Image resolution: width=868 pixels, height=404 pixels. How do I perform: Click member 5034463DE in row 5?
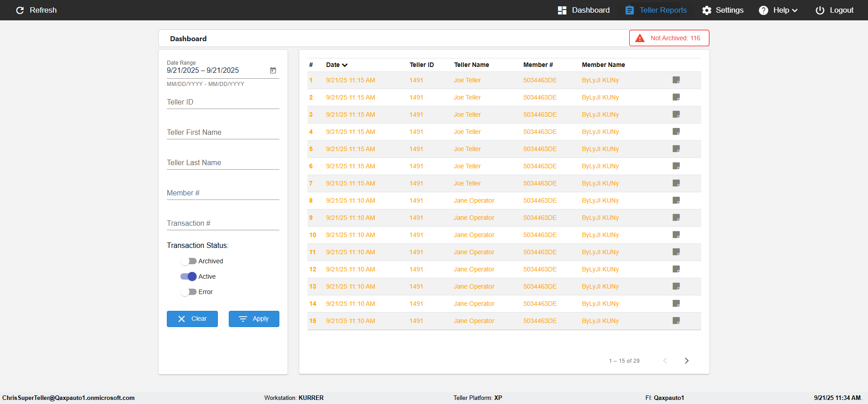coord(540,149)
